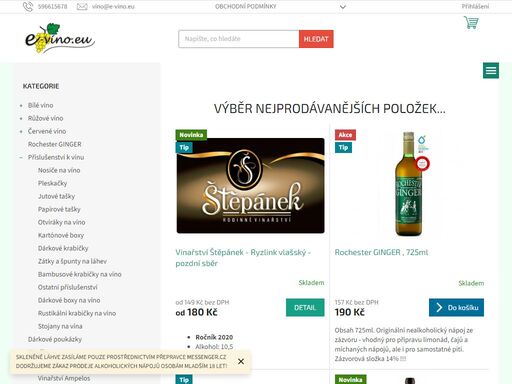Click the Akce badge on Rochester Ginger

(x=345, y=135)
